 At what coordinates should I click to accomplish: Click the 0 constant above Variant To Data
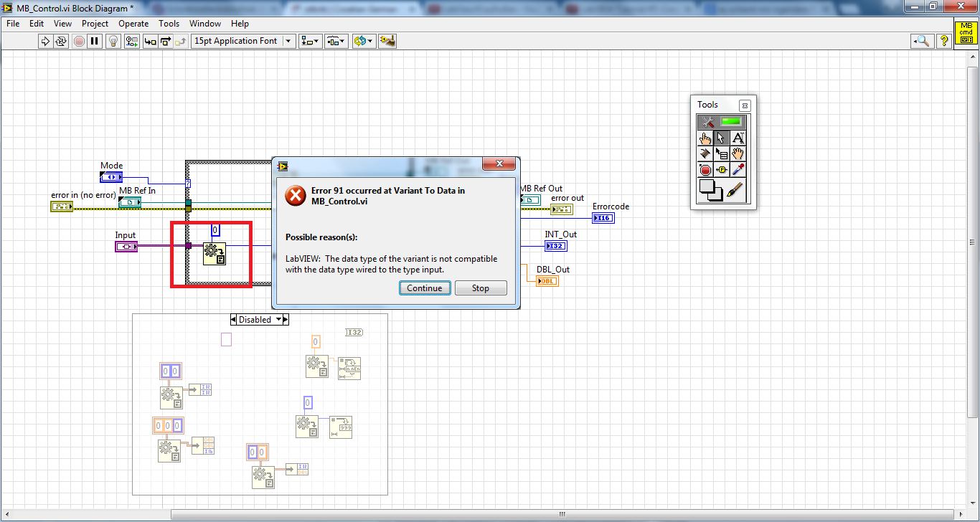point(215,231)
